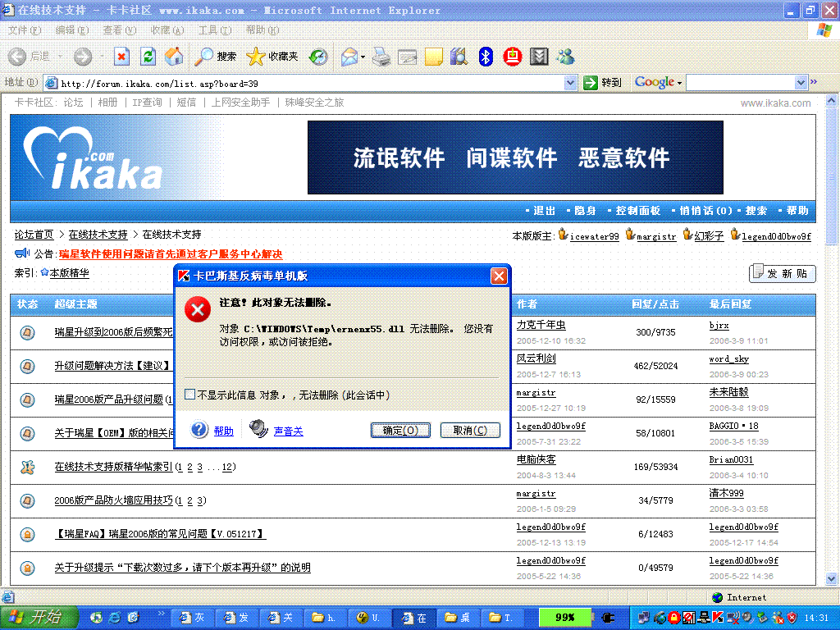Image resolution: width=840 pixels, height=630 pixels.
Task: Expand the address bar URL dropdown
Action: point(571,83)
